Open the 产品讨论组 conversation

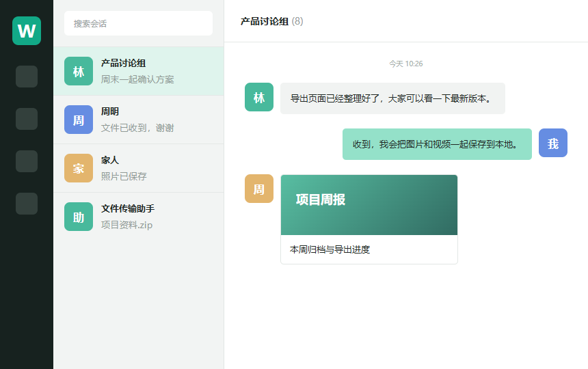(x=139, y=71)
